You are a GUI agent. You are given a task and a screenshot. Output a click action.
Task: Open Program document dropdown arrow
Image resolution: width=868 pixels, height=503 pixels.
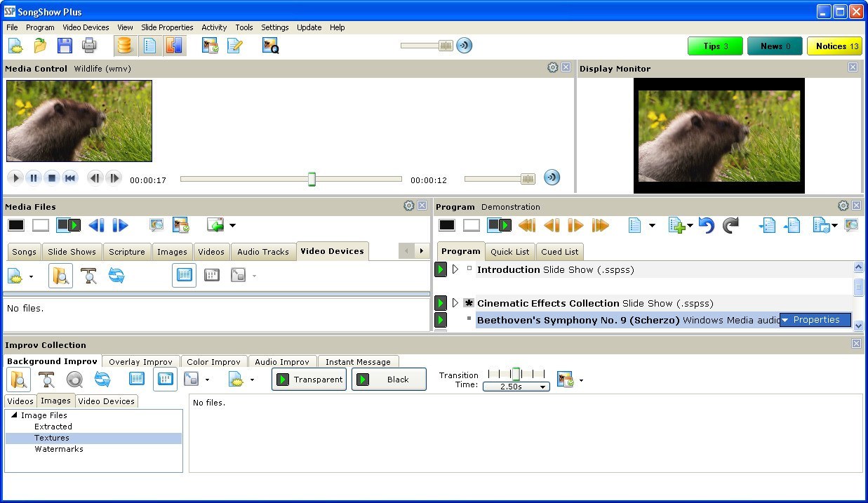(652, 226)
